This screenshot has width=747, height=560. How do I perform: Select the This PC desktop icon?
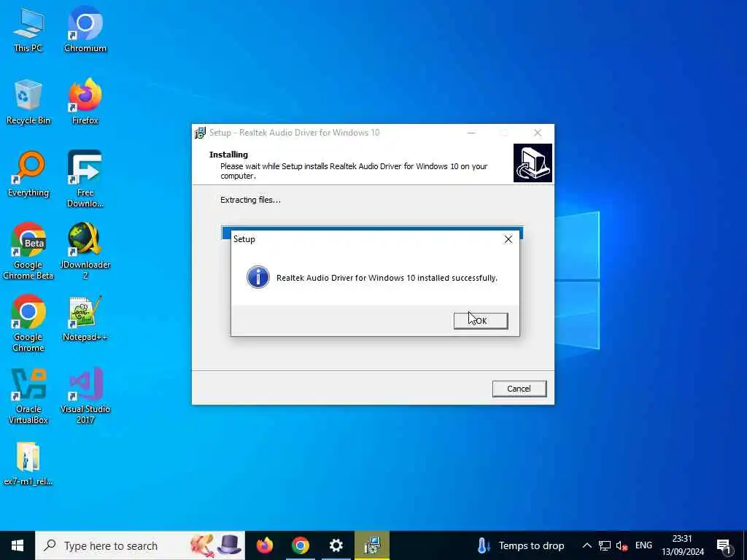coord(28,29)
